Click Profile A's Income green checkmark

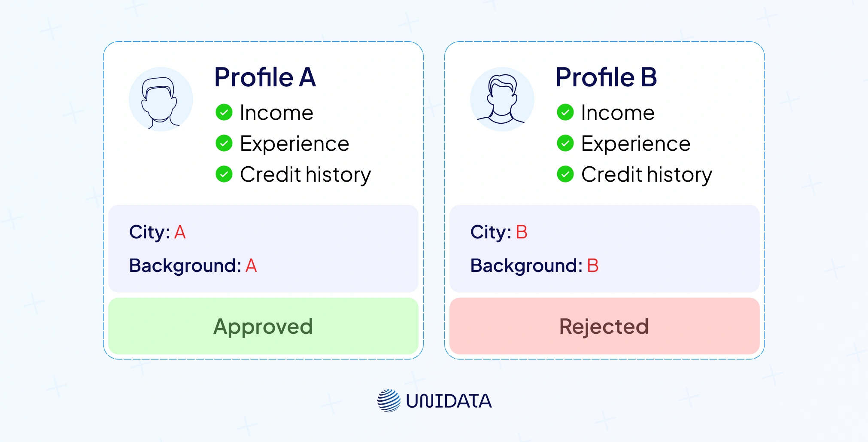[x=224, y=113]
